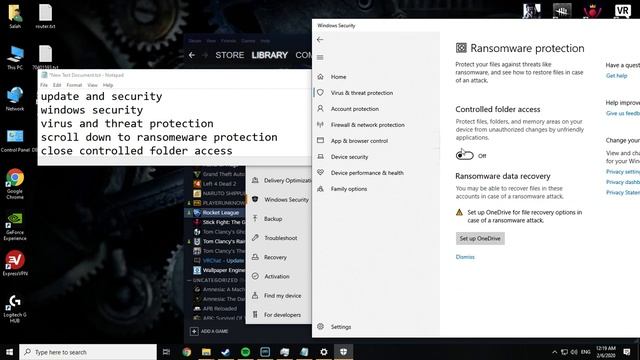Click the firewall signal icon
Screen dimensions: 640x360
[x=320, y=124]
